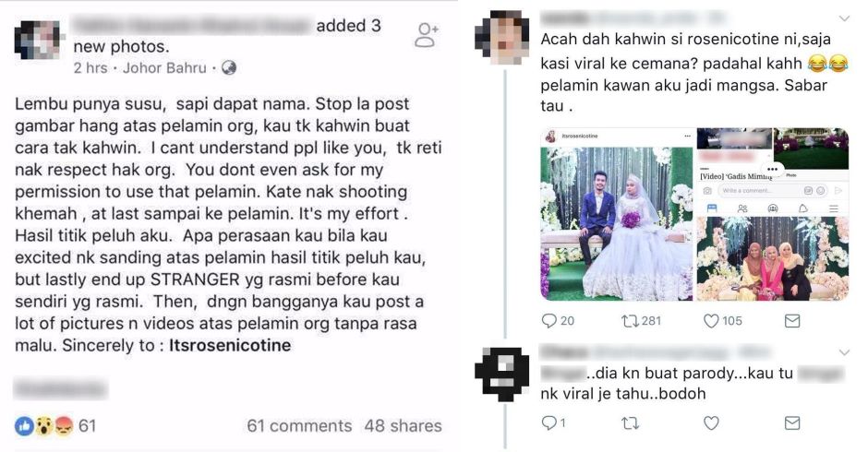Viewport: 868px width, 452px height.
Task: Expand second tweet's options chevron
Action: [844, 352]
